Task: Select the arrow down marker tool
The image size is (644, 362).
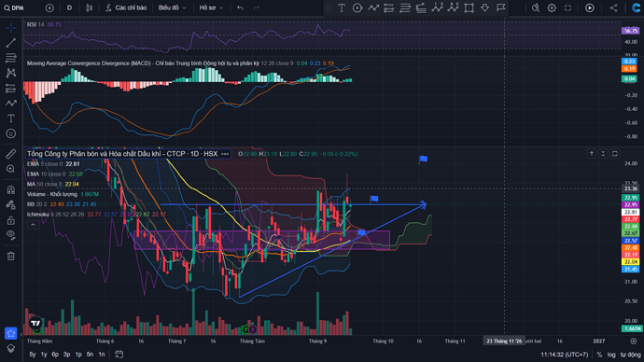Action: 485,7
